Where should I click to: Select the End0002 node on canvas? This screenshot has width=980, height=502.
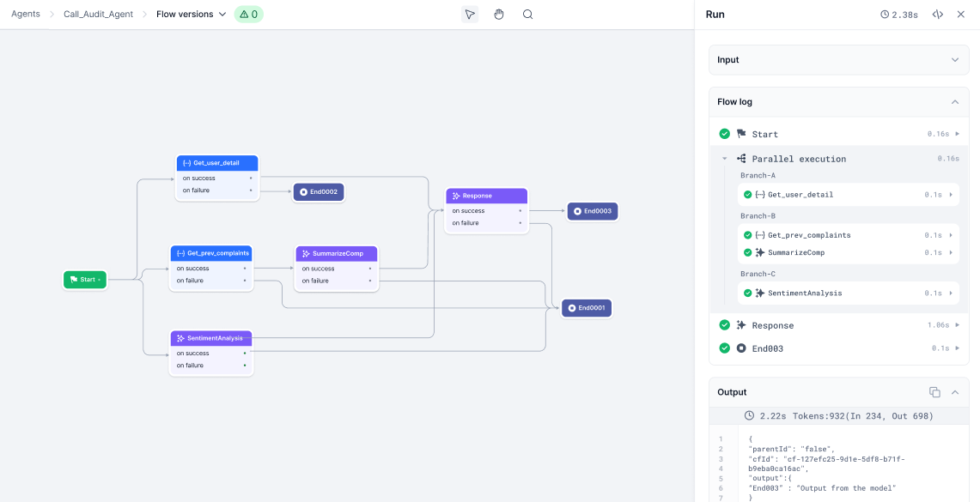pos(319,192)
